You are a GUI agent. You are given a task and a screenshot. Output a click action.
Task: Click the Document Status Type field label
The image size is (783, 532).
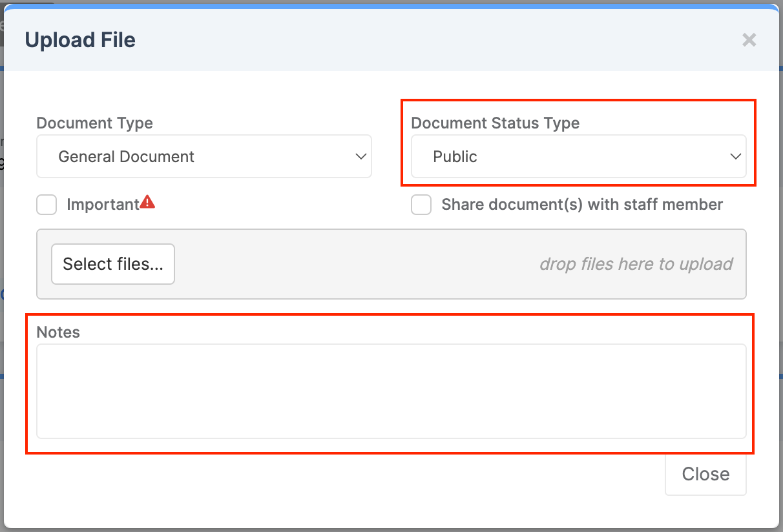[496, 123]
